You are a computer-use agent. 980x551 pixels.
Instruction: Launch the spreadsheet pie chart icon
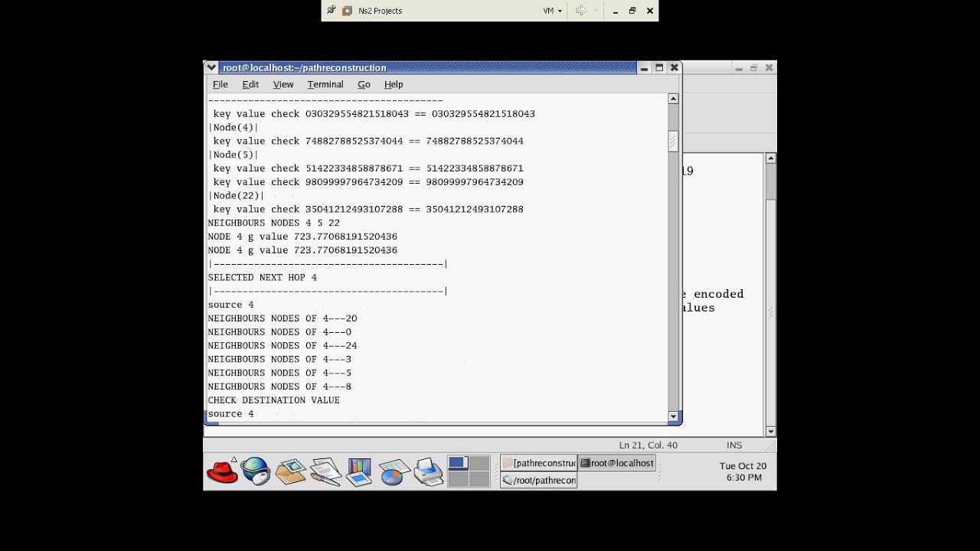(394, 471)
